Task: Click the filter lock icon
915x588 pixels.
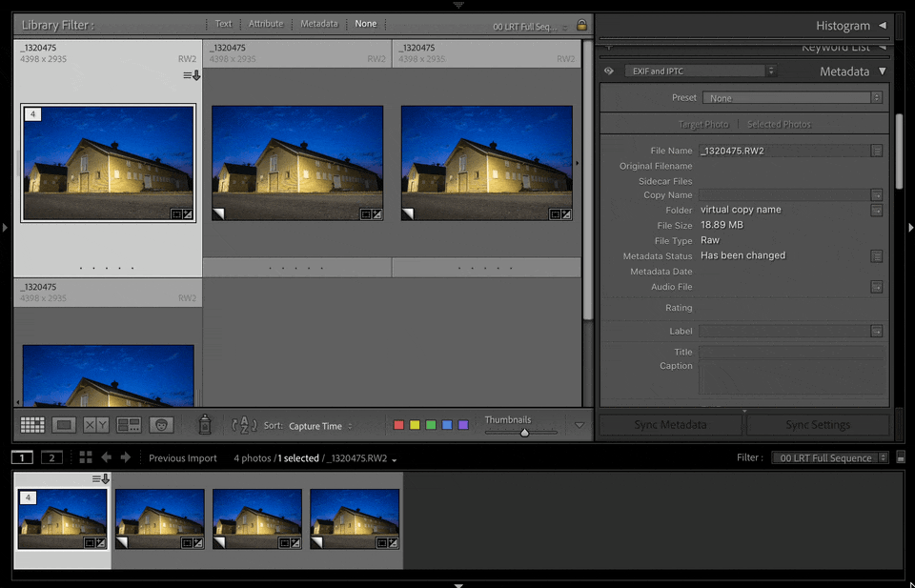Action: pos(581,25)
